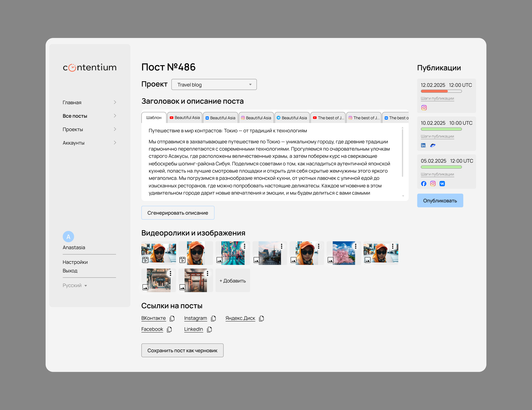Switch to the Шаблон tab
532x410 pixels.
[154, 118]
